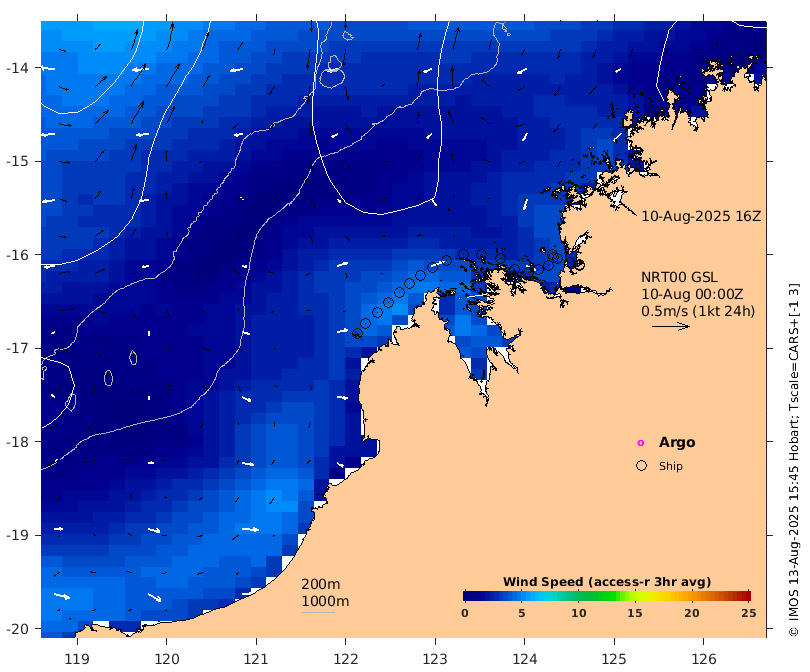The image size is (810, 672).
Task: Click the Wind Speed colorbar title
Action: click(607, 582)
